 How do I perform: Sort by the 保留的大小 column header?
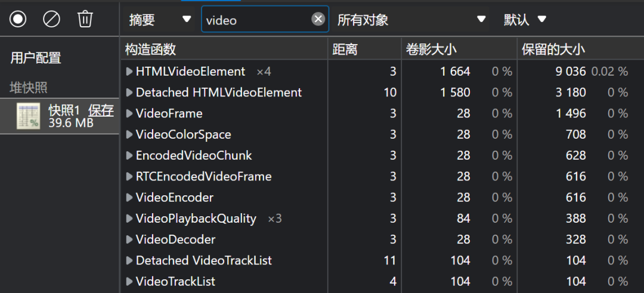click(x=580, y=49)
